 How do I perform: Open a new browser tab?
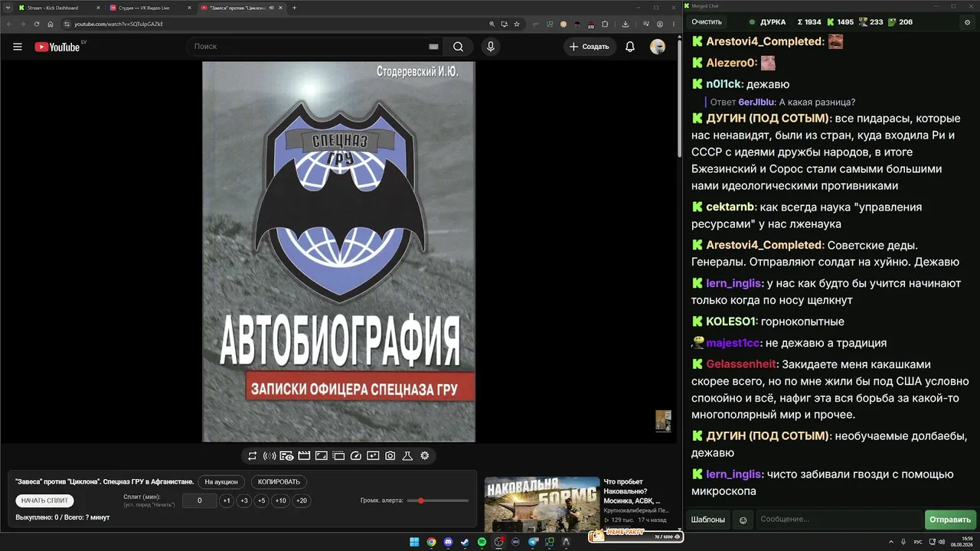point(295,8)
